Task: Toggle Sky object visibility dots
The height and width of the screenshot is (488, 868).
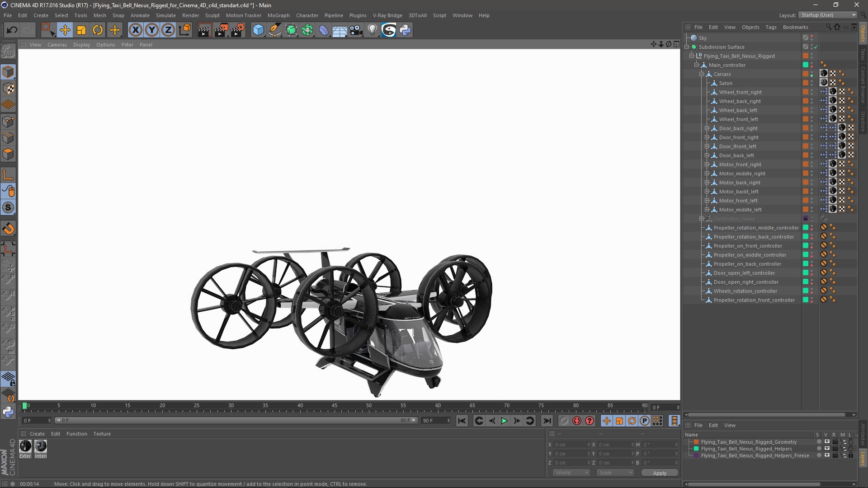Action: coord(812,38)
